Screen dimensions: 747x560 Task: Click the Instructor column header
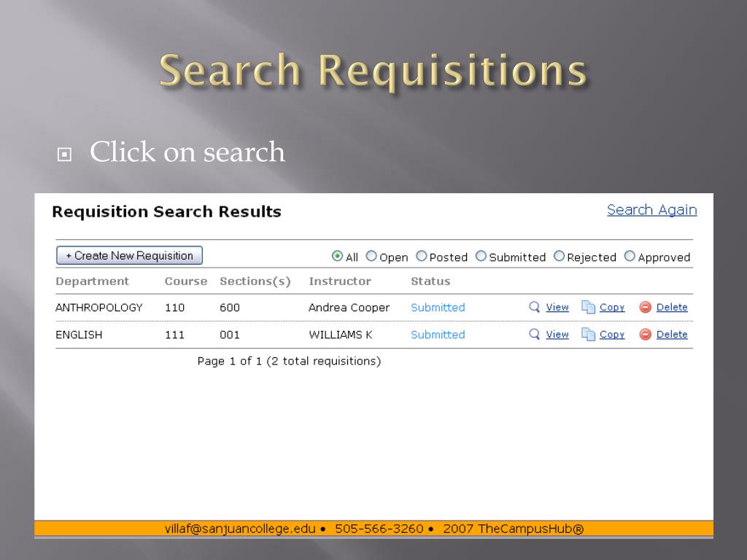click(340, 281)
